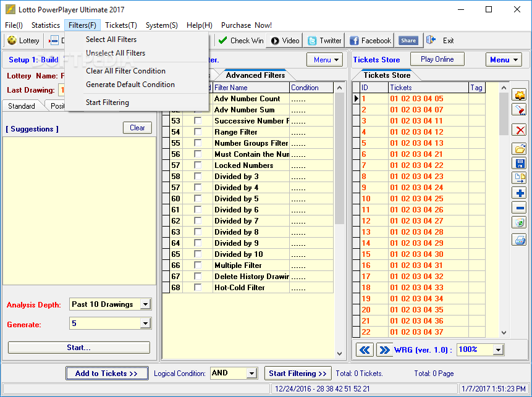This screenshot has height=397, width=532.
Task: Click the File(I) menu
Action: [x=14, y=25]
